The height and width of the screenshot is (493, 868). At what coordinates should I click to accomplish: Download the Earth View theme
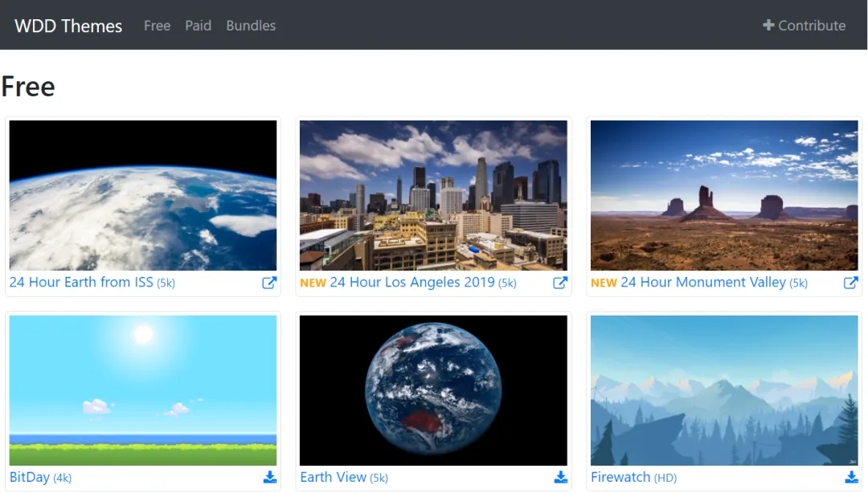[x=561, y=477]
